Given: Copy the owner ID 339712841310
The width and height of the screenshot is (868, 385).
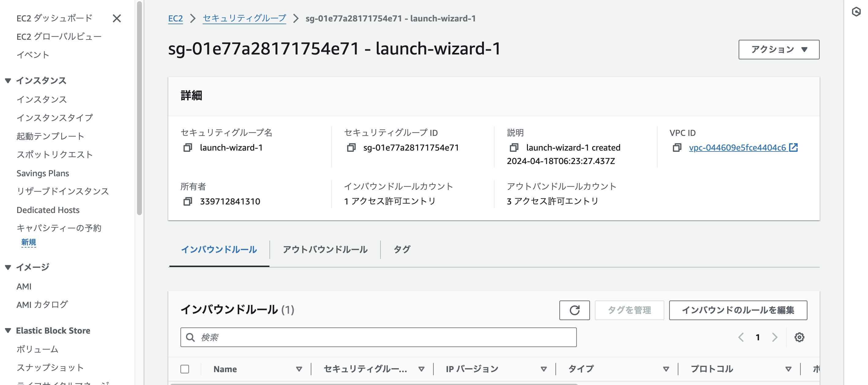Looking at the screenshot, I should pyautogui.click(x=188, y=201).
